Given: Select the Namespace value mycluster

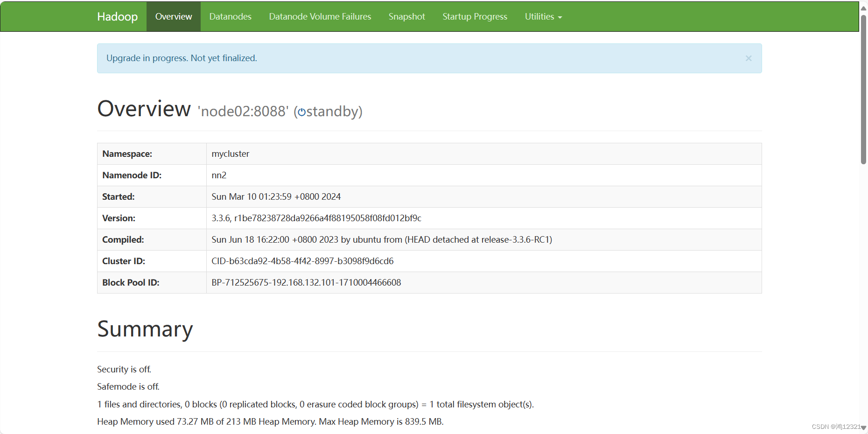Looking at the screenshot, I should (x=231, y=154).
